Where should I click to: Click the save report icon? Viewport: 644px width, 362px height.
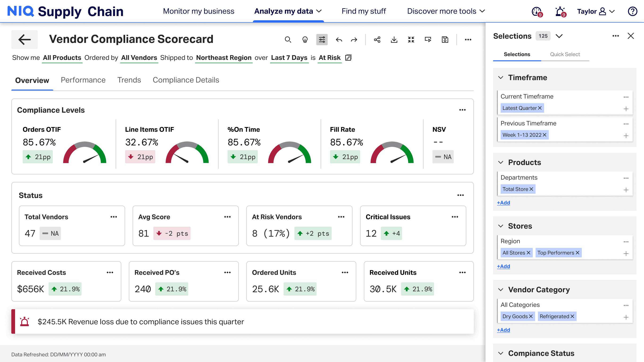[445, 40]
